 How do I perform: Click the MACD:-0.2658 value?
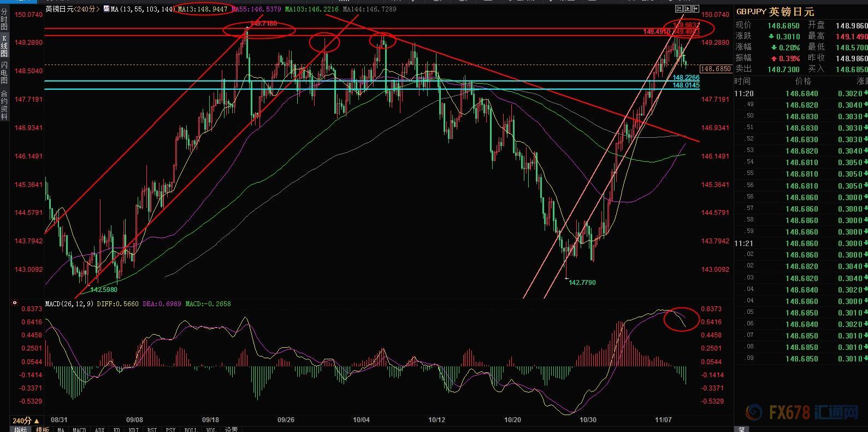(208, 303)
